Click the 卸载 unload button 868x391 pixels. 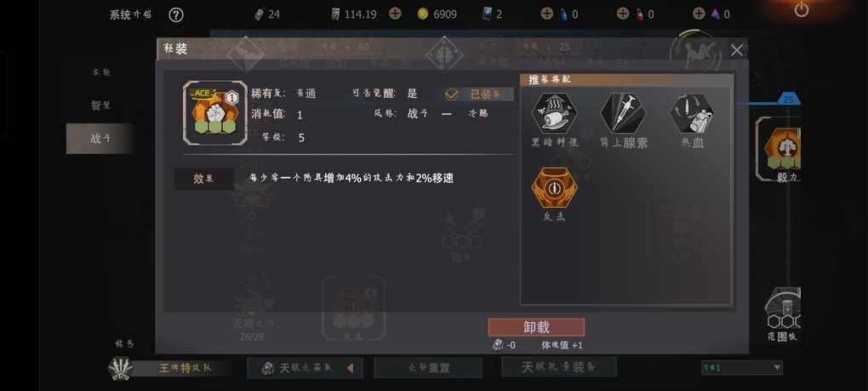click(x=536, y=327)
